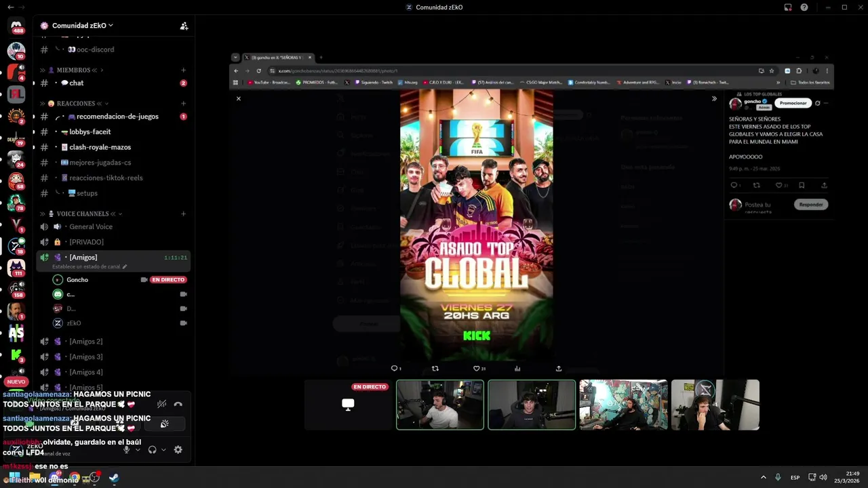
Task: Click camera icon next to zEkO
Action: 183,323
